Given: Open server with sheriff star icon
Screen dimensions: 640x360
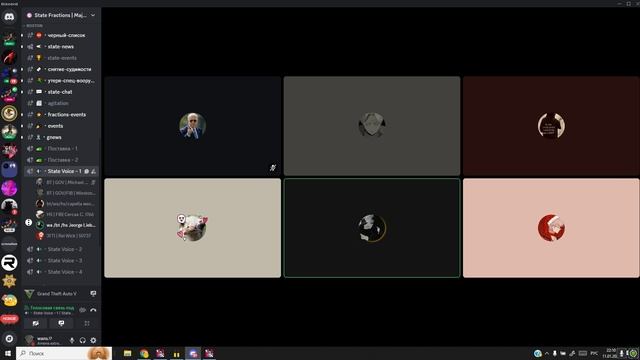Looking at the screenshot, I should 9,281.
